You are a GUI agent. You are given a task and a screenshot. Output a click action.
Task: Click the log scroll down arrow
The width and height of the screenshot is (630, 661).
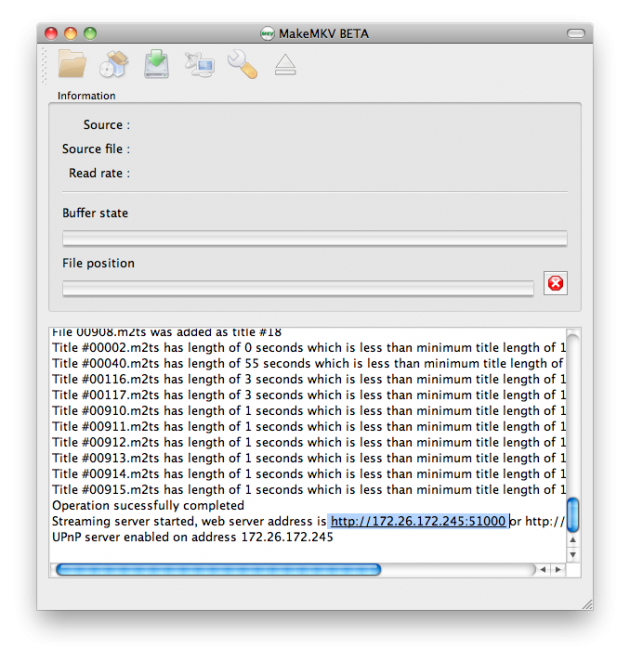coord(573,554)
